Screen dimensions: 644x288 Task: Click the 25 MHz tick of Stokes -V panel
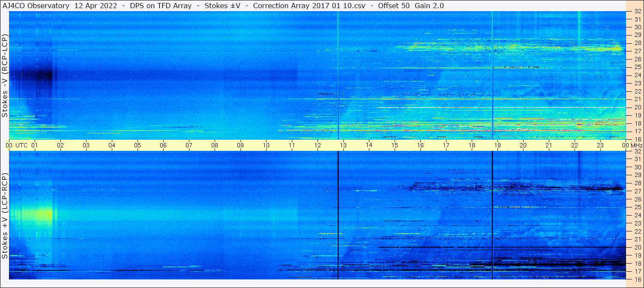click(x=637, y=67)
